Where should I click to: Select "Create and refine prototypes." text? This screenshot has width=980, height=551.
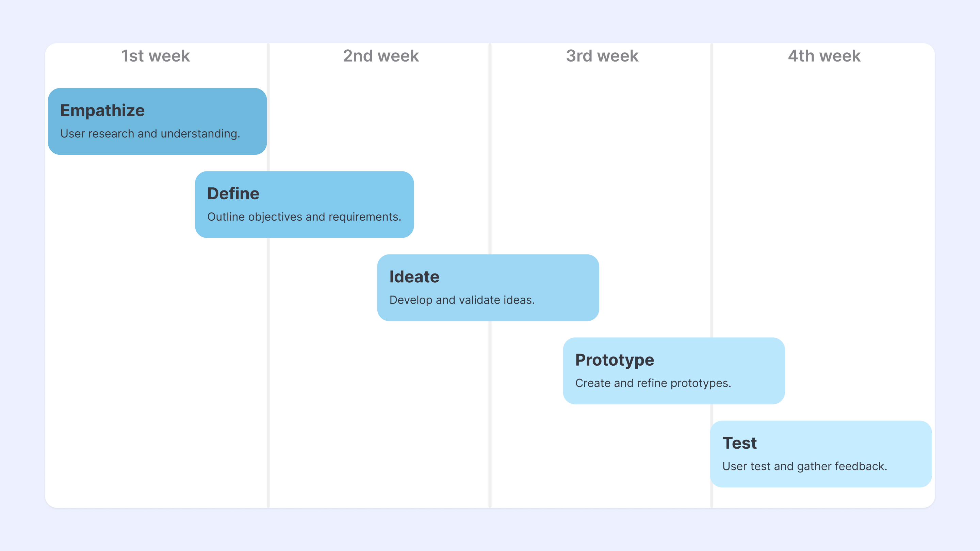point(653,383)
